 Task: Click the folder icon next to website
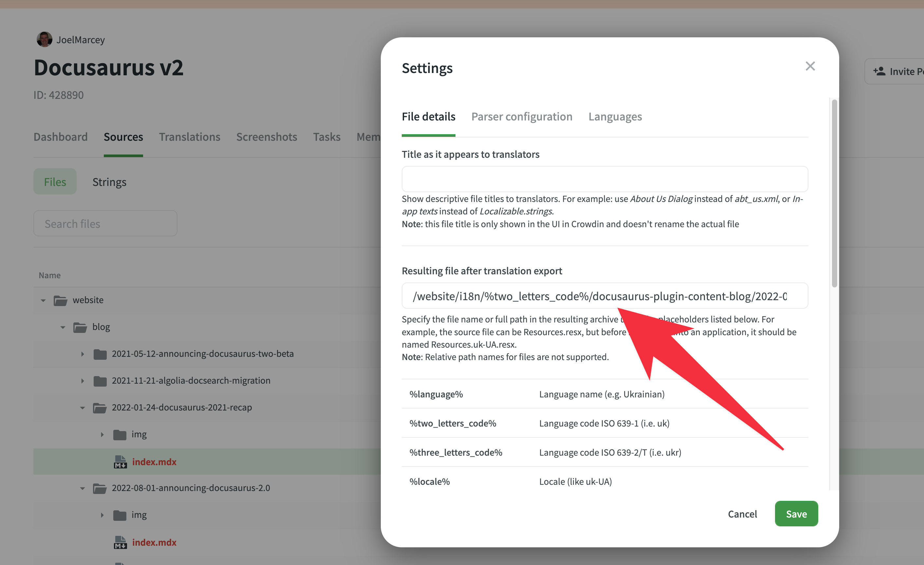point(61,300)
